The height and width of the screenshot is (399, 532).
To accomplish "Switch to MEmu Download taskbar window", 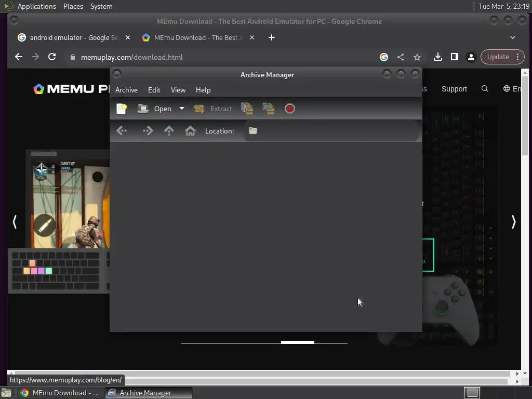I will 60,393.
